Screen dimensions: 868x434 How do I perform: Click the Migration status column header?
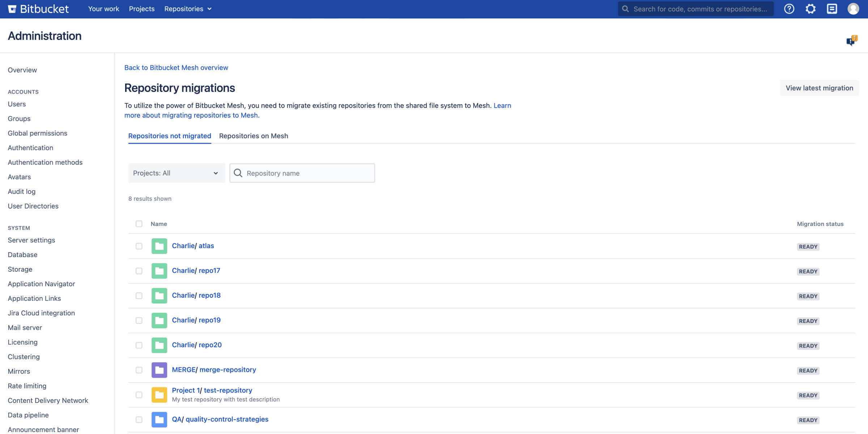pos(820,224)
